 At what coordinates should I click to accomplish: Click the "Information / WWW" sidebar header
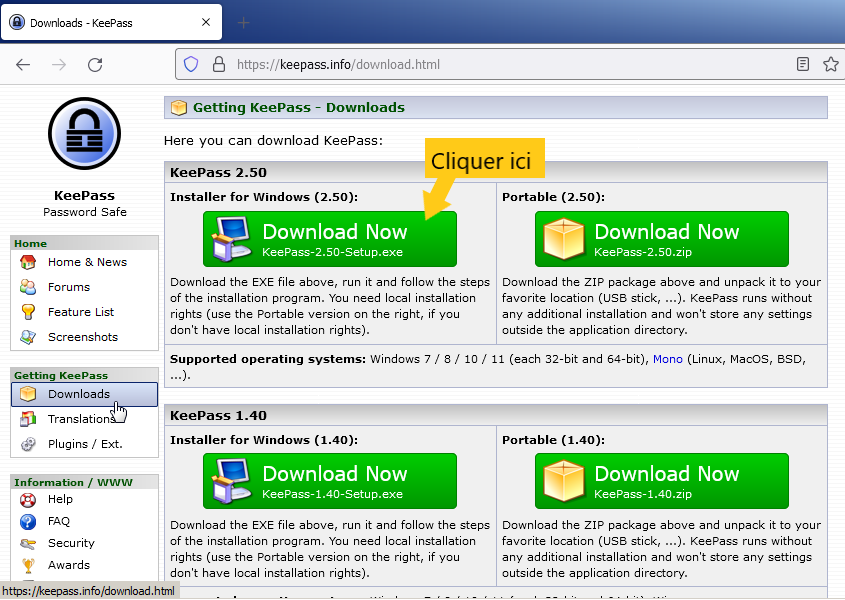pyautogui.click(x=73, y=482)
